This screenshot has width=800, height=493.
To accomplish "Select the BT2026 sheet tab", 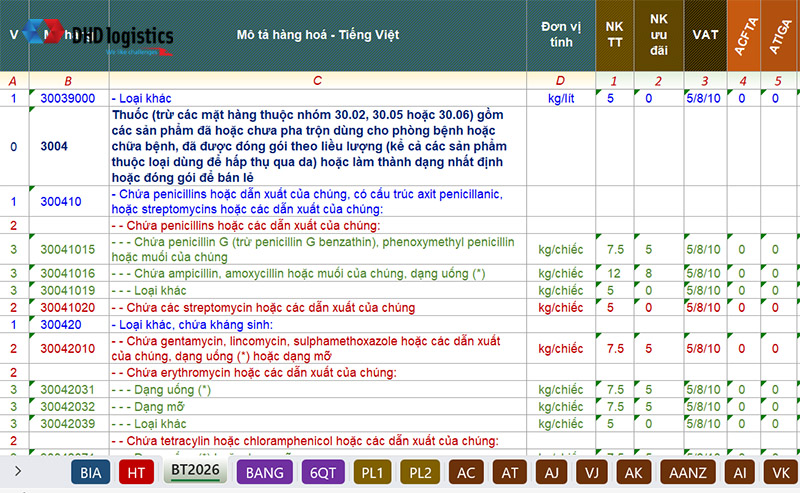I will click(195, 470).
